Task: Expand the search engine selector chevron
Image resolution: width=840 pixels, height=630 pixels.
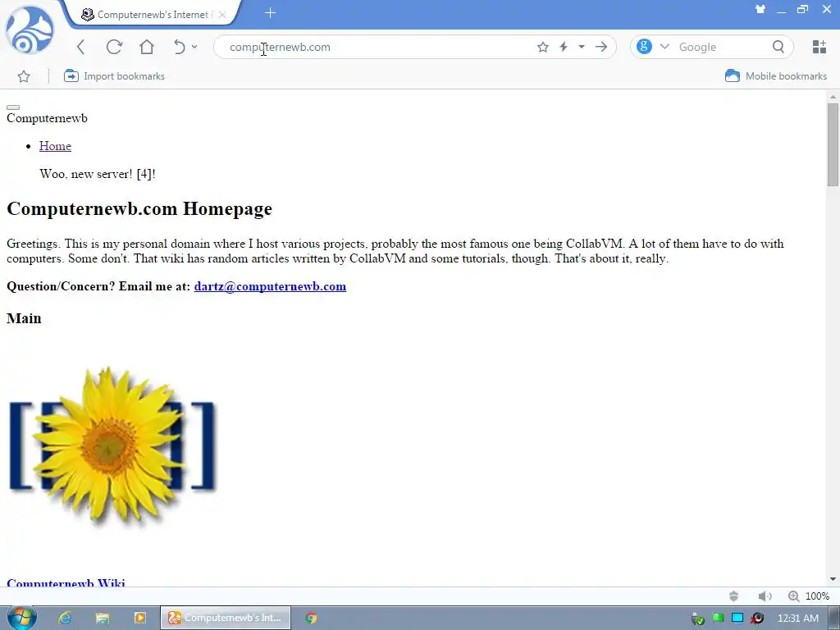Action: click(664, 47)
